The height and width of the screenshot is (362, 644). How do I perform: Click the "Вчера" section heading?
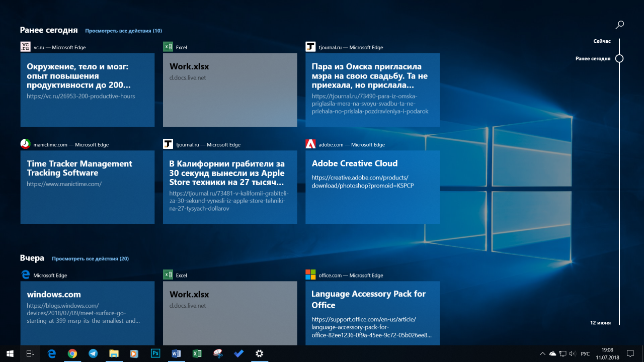click(x=32, y=258)
